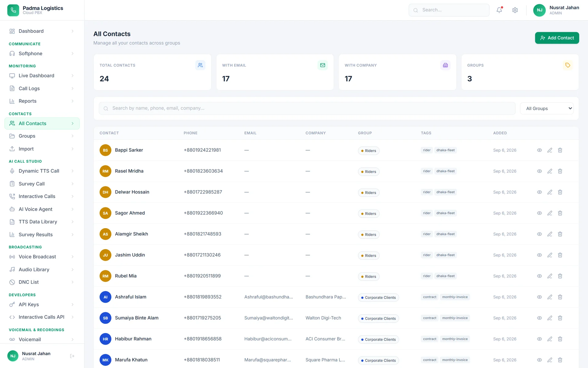Focus the search by name, phone, email field
Screen dimensions: 588x368
307,108
